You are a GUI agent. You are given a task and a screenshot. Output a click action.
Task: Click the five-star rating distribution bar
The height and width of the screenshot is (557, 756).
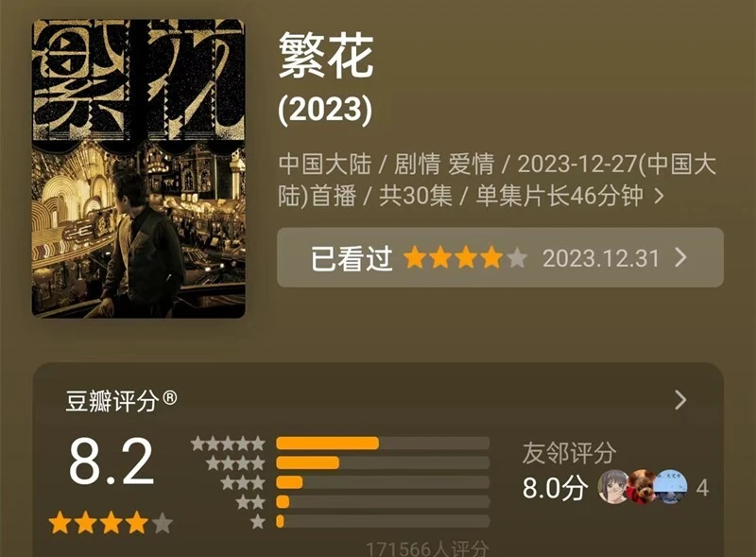pyautogui.click(x=383, y=444)
